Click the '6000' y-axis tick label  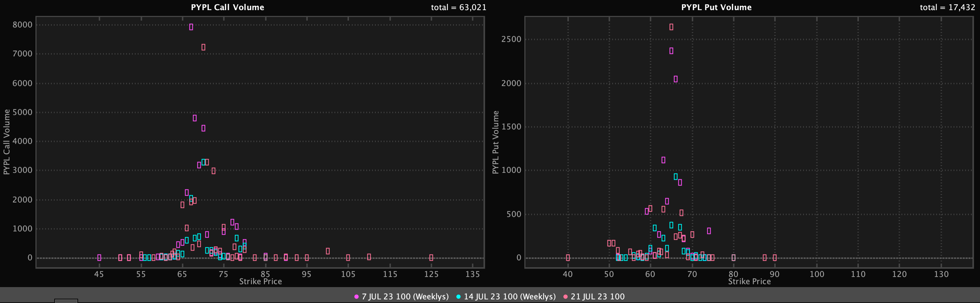pos(22,83)
